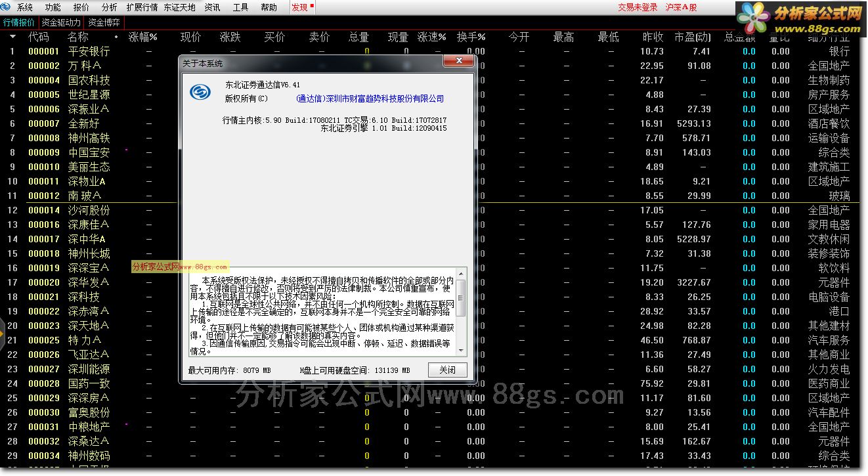
Task: Open the 扩展行情 menu
Action: tap(142, 8)
